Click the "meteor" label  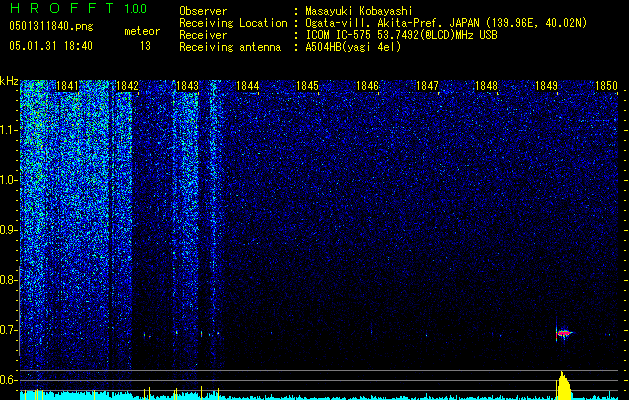point(142,31)
